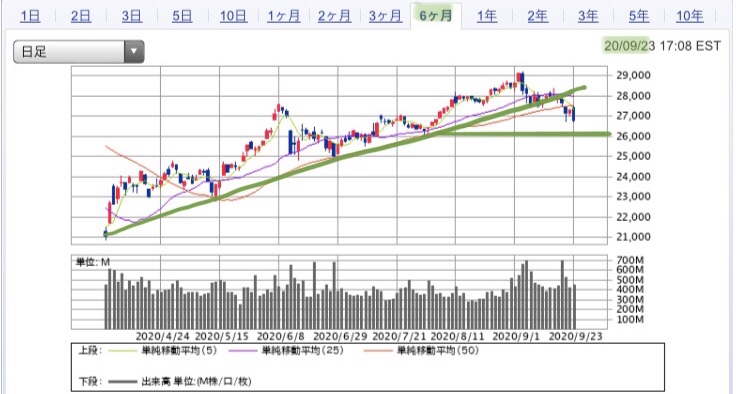Screen dimensions: 738x394
Task: Switch to the 2日 range tab
Action: pos(80,16)
